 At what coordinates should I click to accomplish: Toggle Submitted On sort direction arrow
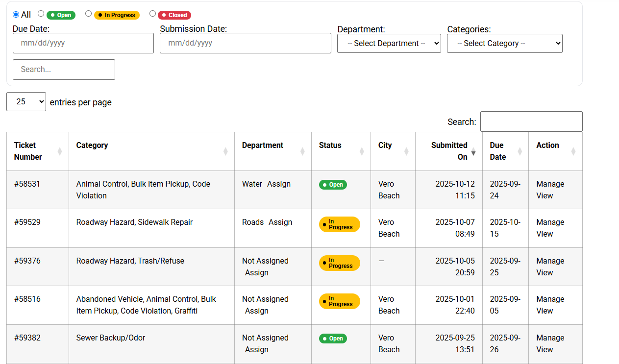pos(473,153)
